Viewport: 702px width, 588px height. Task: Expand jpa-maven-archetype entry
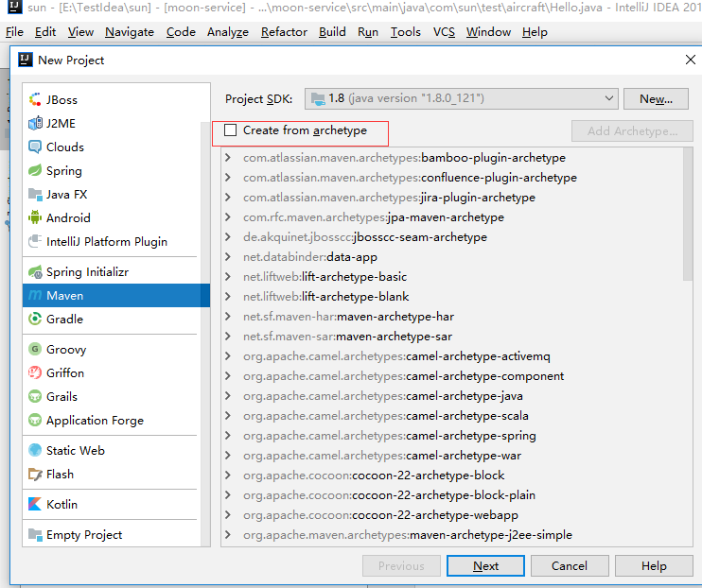click(x=228, y=217)
